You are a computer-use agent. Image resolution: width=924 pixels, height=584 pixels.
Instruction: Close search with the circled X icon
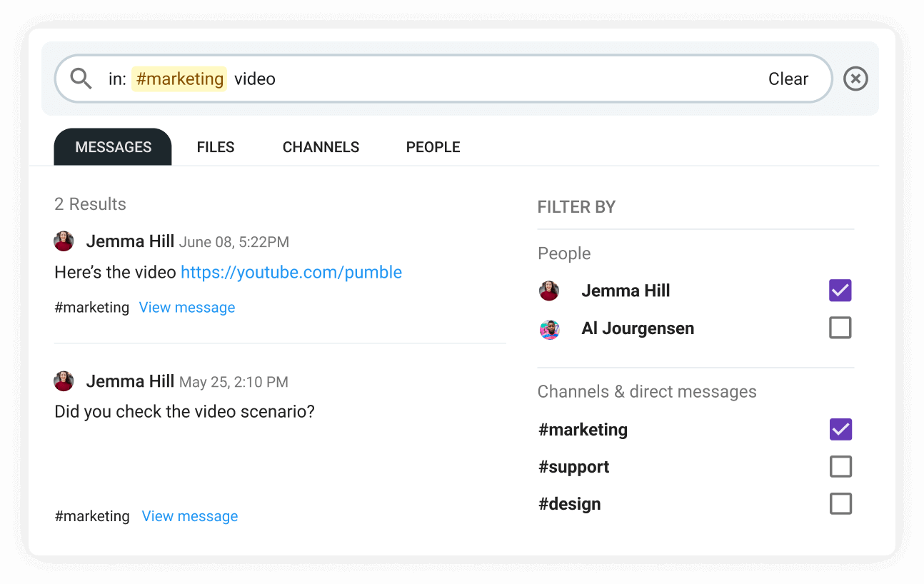coord(855,79)
